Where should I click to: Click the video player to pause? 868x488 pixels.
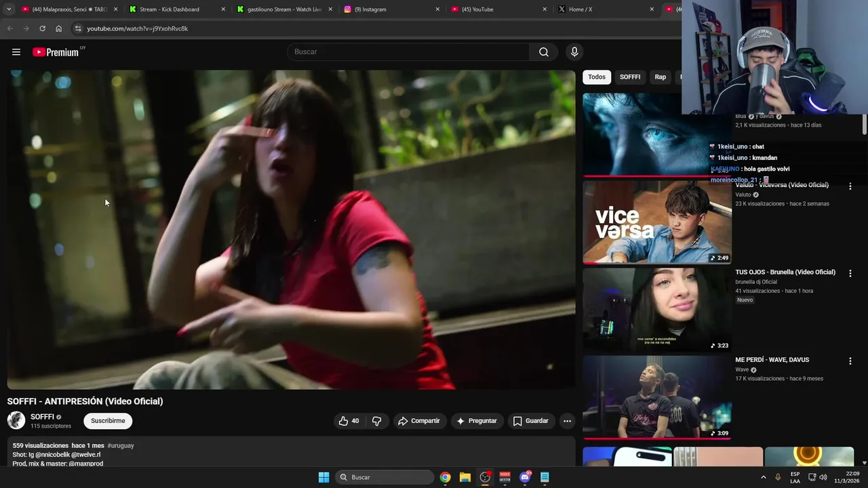tap(291, 230)
